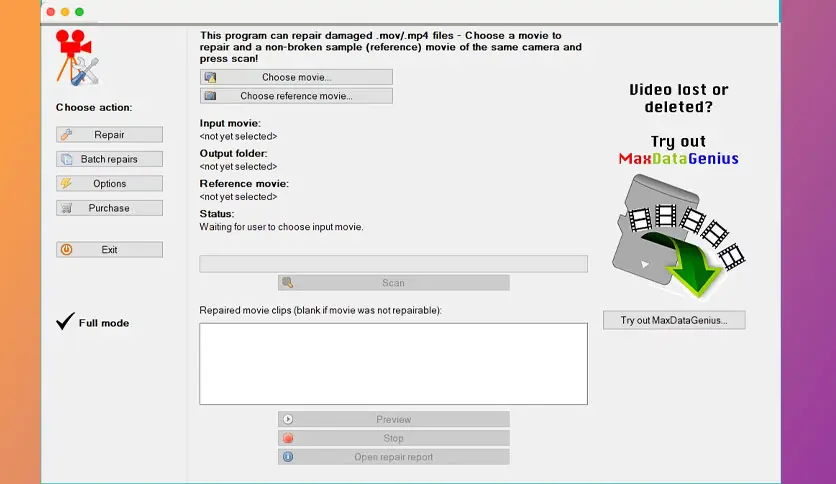Click the red close window button
Viewport: 836px width, 484px height.
tap(51, 12)
